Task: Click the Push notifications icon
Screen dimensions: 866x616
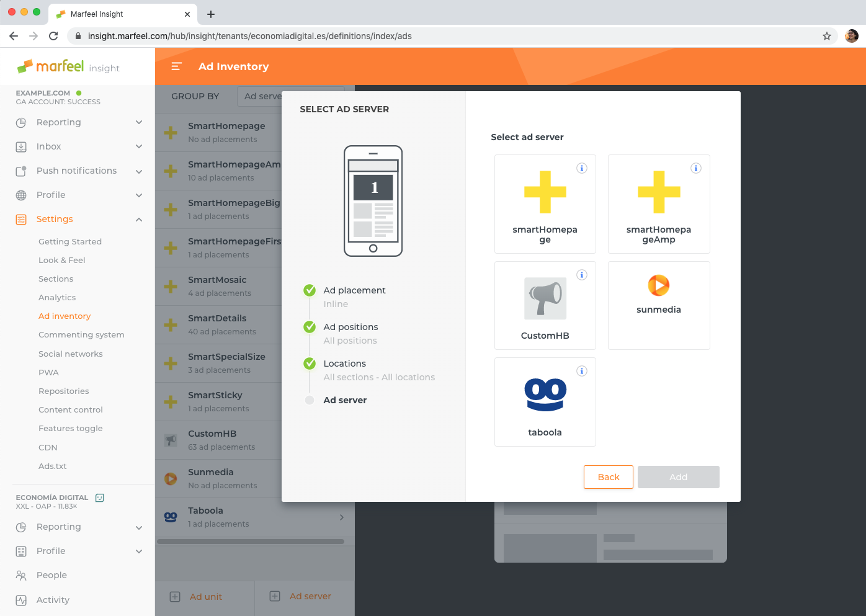Action: tap(21, 171)
